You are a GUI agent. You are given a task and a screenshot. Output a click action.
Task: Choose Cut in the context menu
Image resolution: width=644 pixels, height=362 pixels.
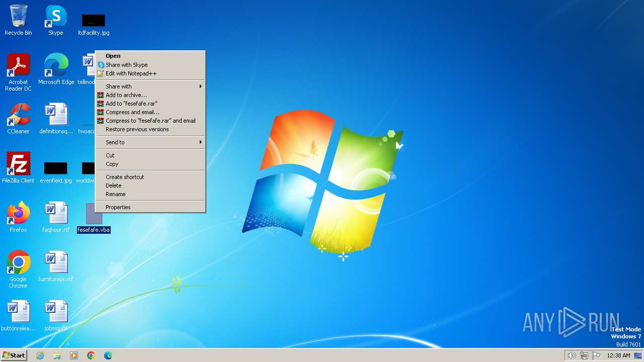[150, 155]
